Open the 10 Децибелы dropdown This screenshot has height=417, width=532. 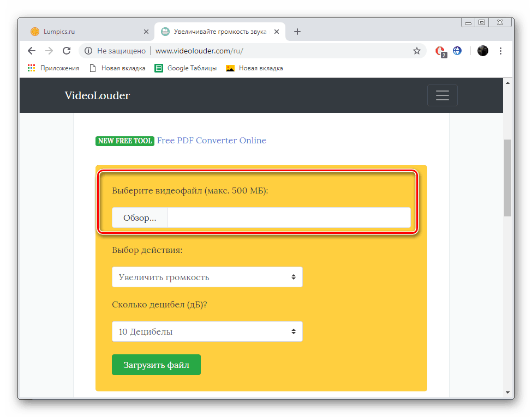[207, 331]
